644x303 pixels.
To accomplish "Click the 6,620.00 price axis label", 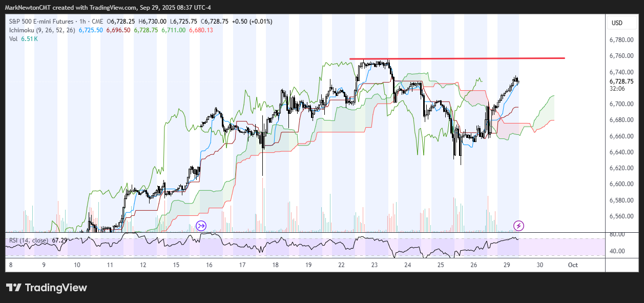I will pos(621,168).
